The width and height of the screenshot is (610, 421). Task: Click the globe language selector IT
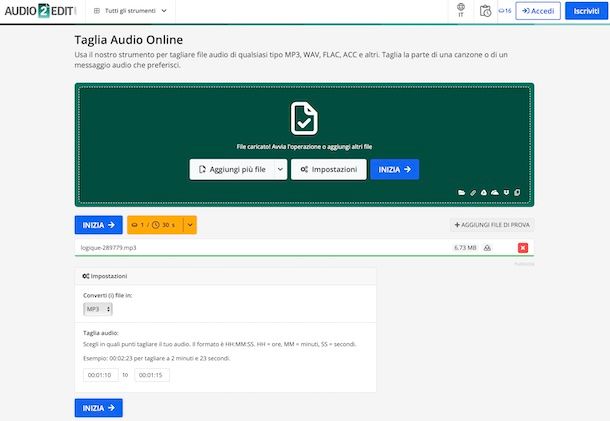pyautogui.click(x=461, y=10)
